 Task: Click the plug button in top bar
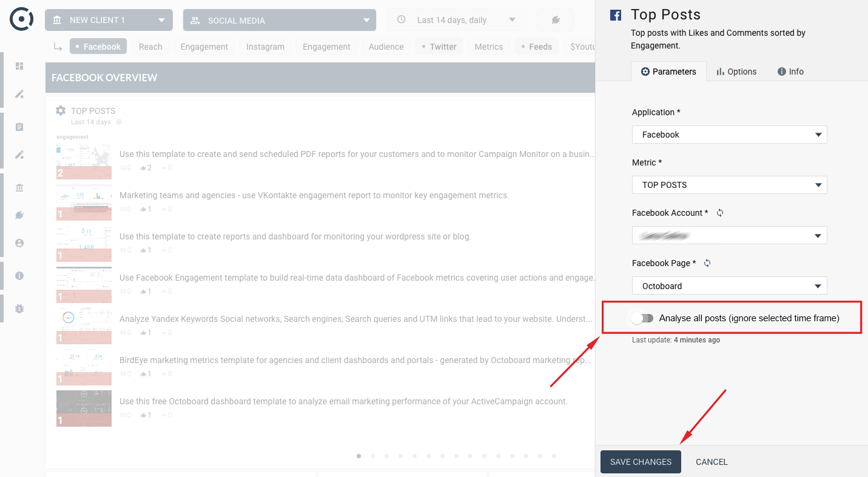tap(556, 20)
